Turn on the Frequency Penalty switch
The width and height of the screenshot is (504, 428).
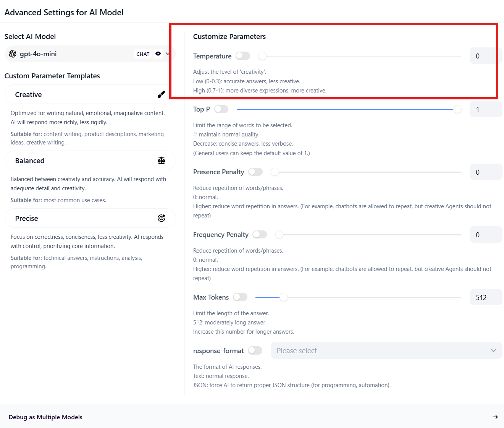[x=260, y=235]
